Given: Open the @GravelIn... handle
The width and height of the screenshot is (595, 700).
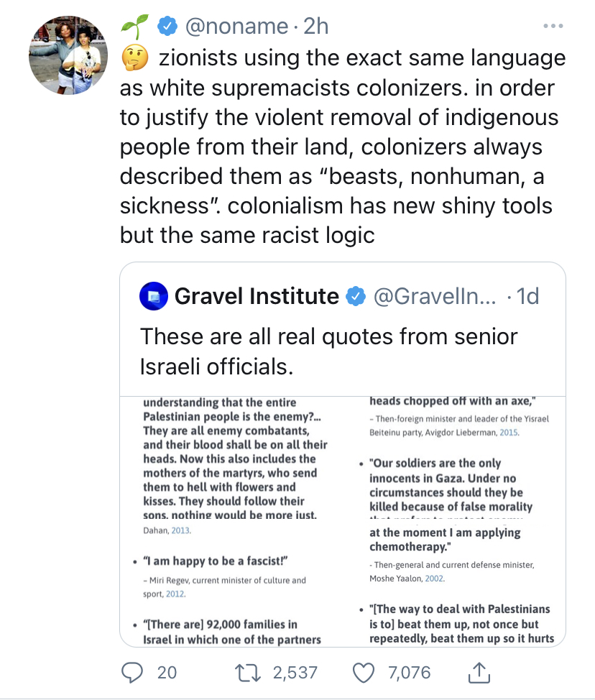Looking at the screenshot, I should click(x=435, y=296).
